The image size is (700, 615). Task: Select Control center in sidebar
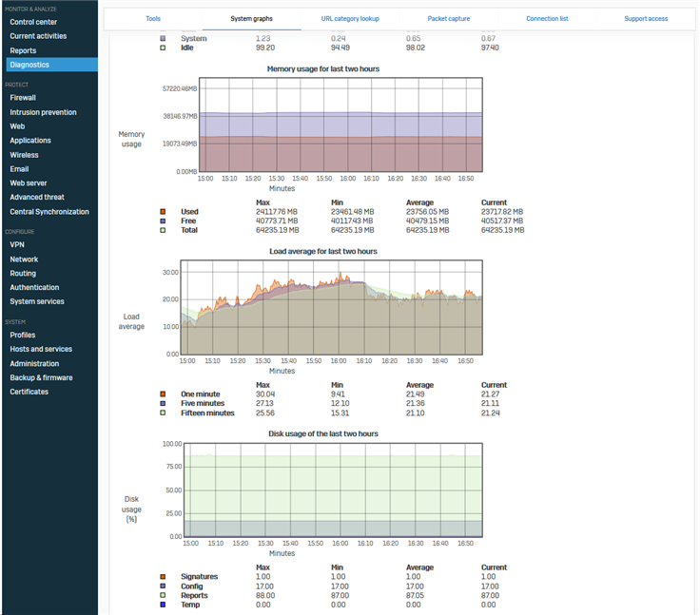[x=32, y=22]
